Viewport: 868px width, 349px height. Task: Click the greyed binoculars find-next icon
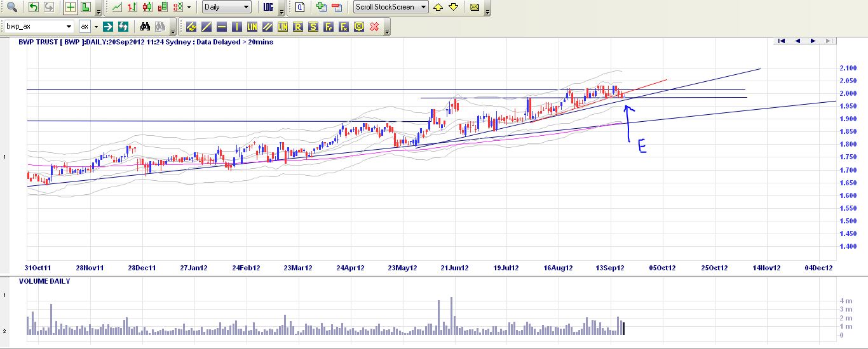[x=159, y=27]
